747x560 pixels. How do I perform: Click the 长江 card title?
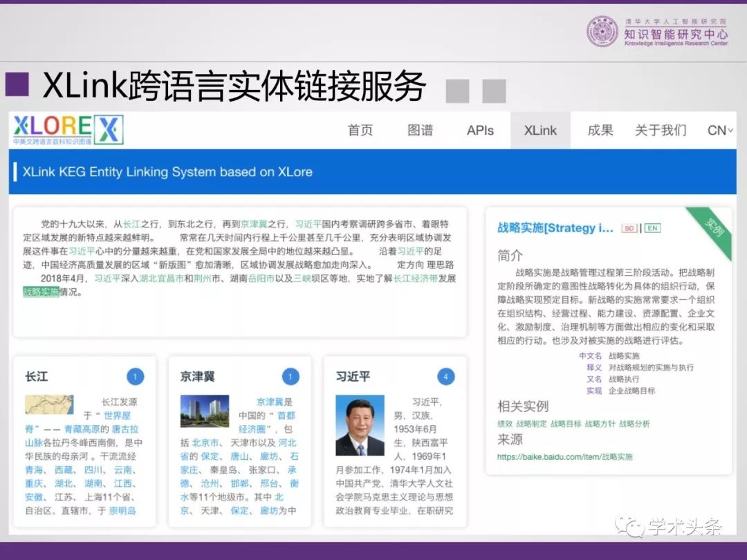click(x=36, y=377)
